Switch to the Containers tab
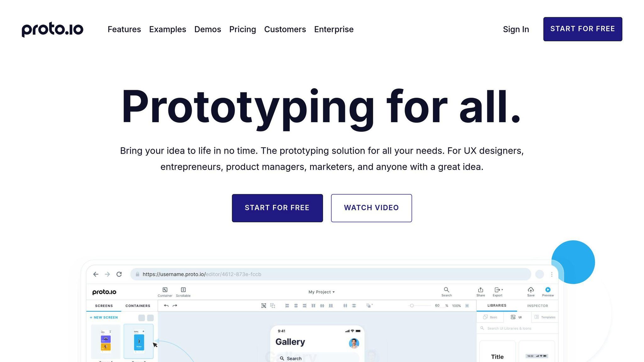The width and height of the screenshot is (644, 362). (x=138, y=305)
